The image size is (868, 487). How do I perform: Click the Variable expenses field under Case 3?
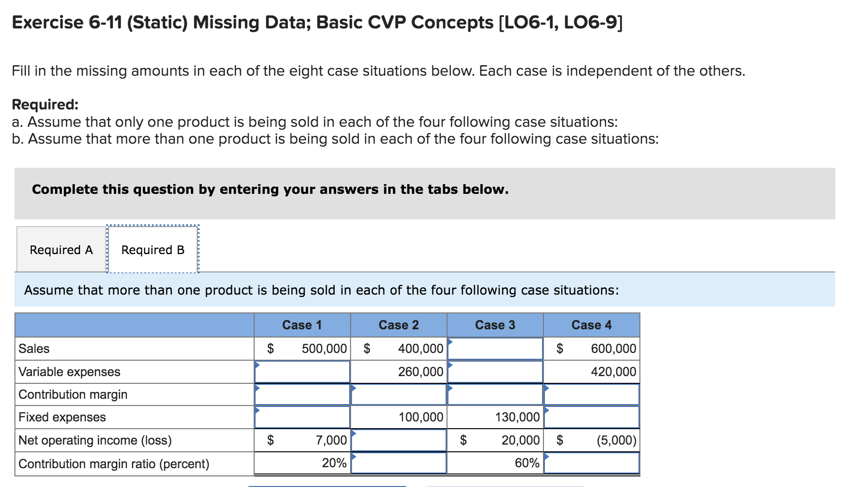coord(494,371)
